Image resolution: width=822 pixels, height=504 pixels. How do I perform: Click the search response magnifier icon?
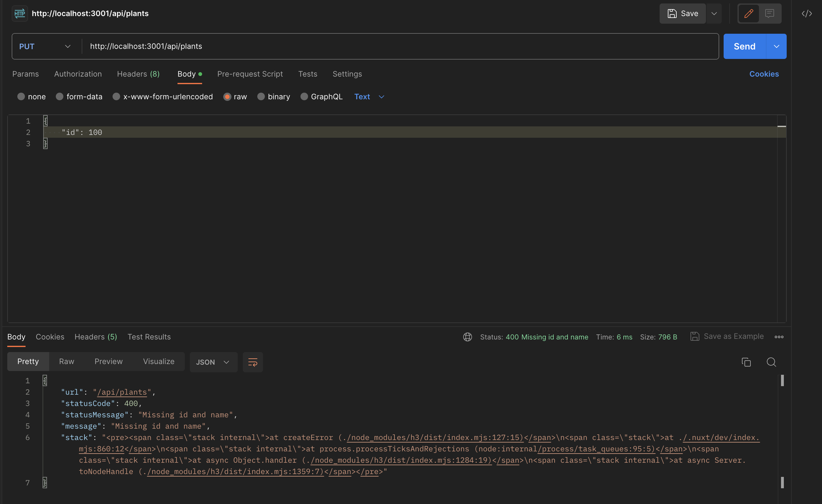[771, 362]
